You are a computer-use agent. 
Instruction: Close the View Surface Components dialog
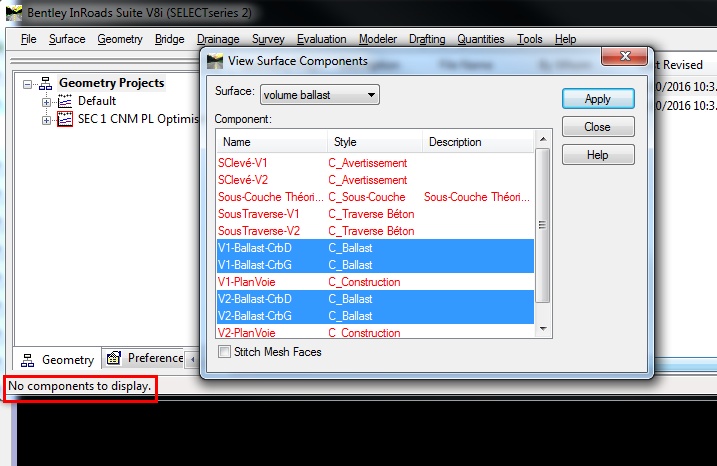tap(625, 56)
